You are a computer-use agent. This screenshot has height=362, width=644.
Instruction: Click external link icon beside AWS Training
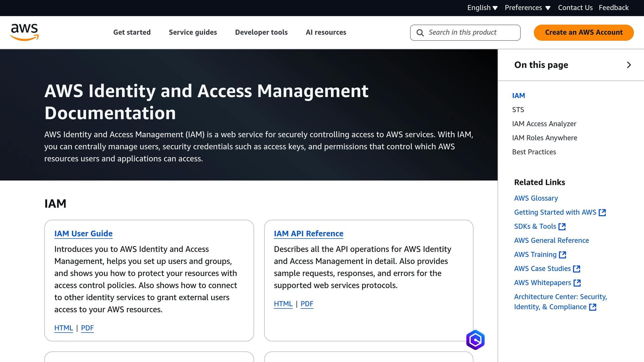pyautogui.click(x=563, y=255)
